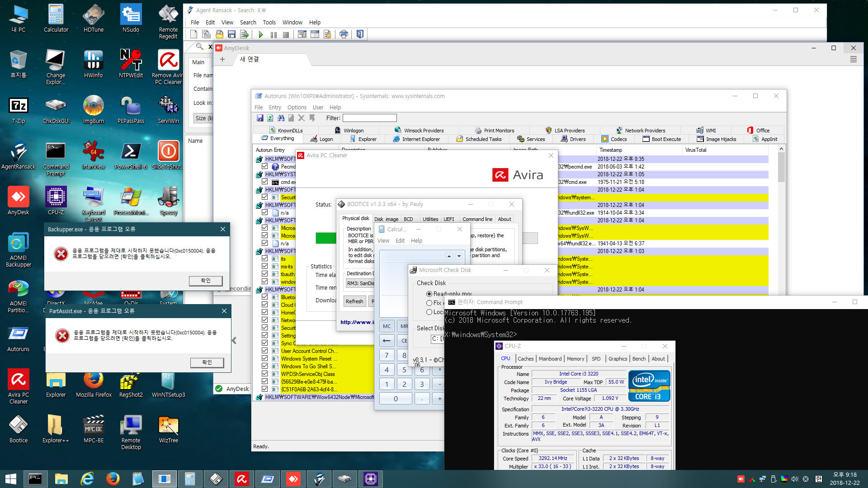This screenshot has height=488, width=868.
Task: Click the http://www link in BOOTICE
Action: pyautogui.click(x=357, y=322)
